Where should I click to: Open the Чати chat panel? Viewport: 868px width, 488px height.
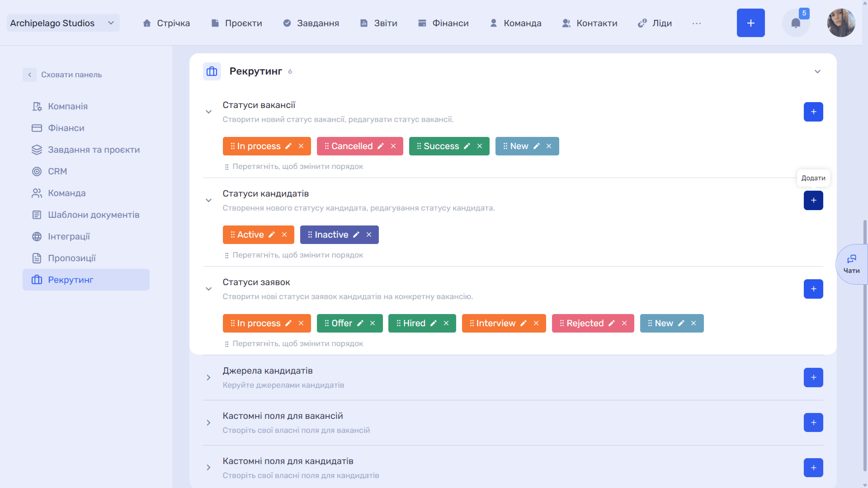point(851,264)
